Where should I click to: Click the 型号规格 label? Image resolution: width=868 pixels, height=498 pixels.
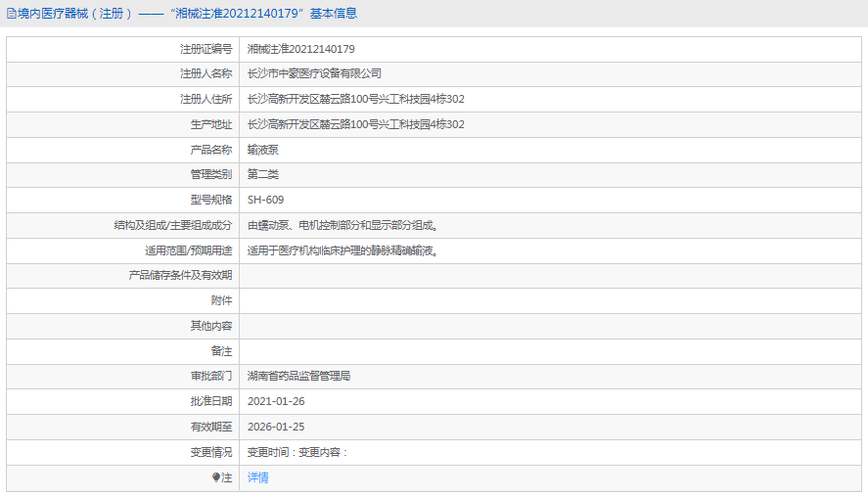tap(211, 200)
